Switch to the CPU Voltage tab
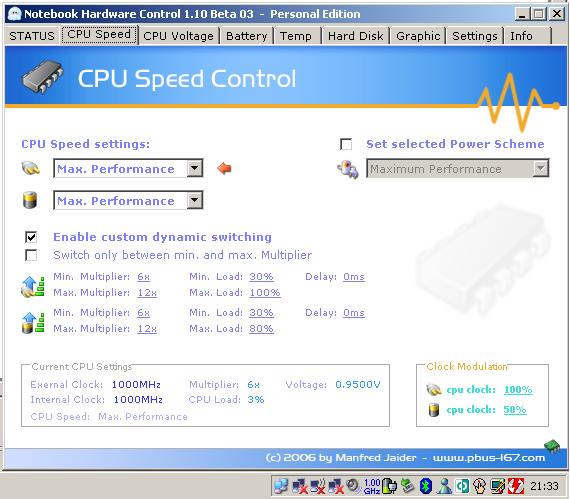Viewport: 570px width, 499px height. pos(178,36)
